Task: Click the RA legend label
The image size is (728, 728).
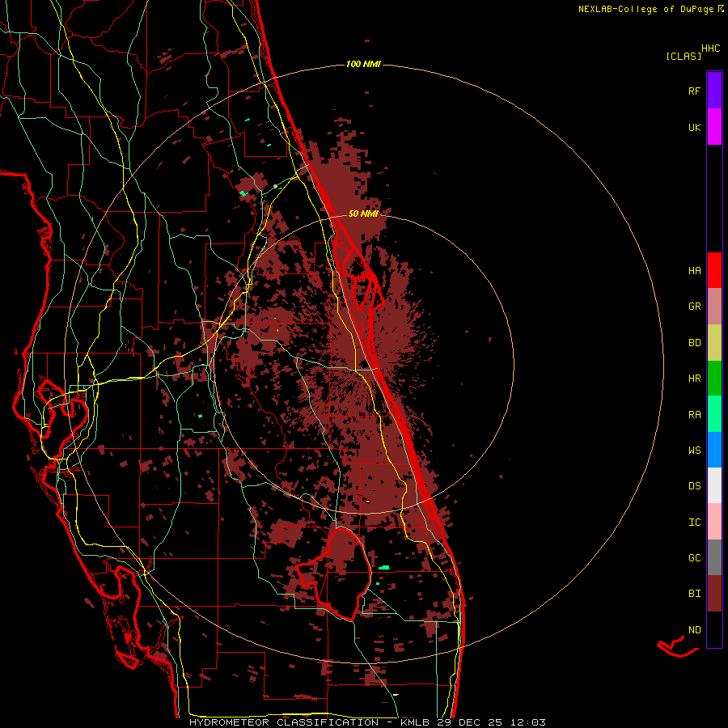Action: [694, 415]
